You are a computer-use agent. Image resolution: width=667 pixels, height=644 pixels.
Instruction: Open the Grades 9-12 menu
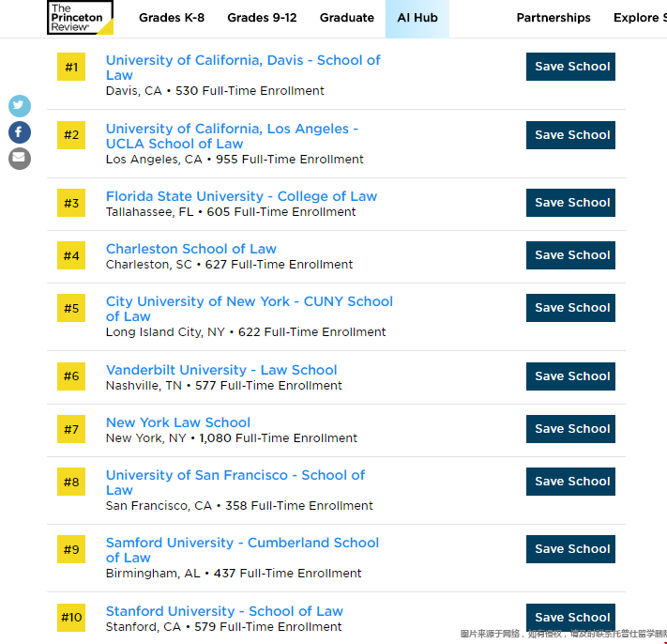[262, 18]
